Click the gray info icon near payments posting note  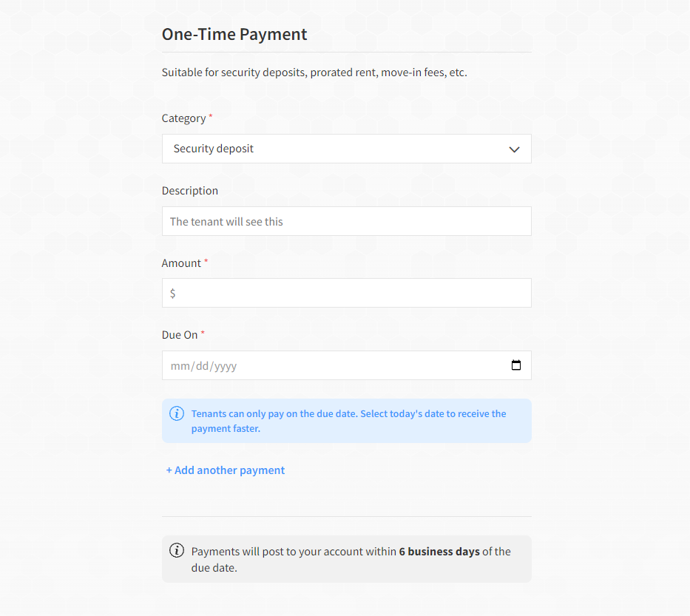tap(177, 550)
